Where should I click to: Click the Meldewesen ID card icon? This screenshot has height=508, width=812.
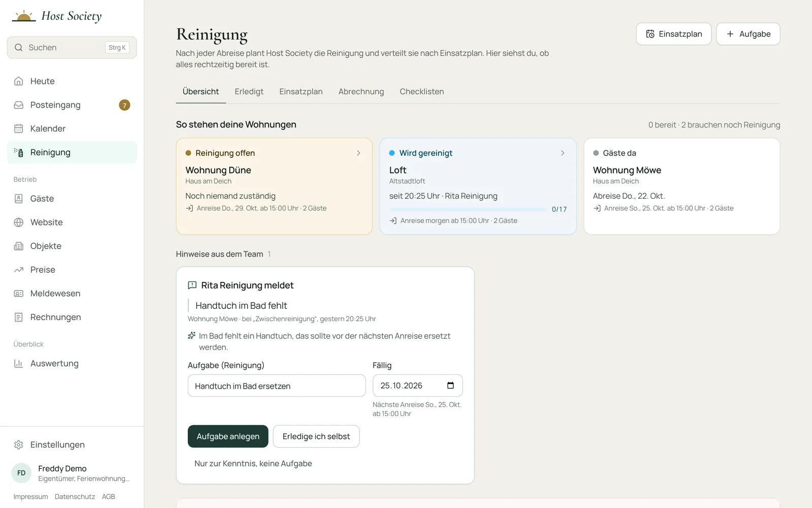click(19, 294)
